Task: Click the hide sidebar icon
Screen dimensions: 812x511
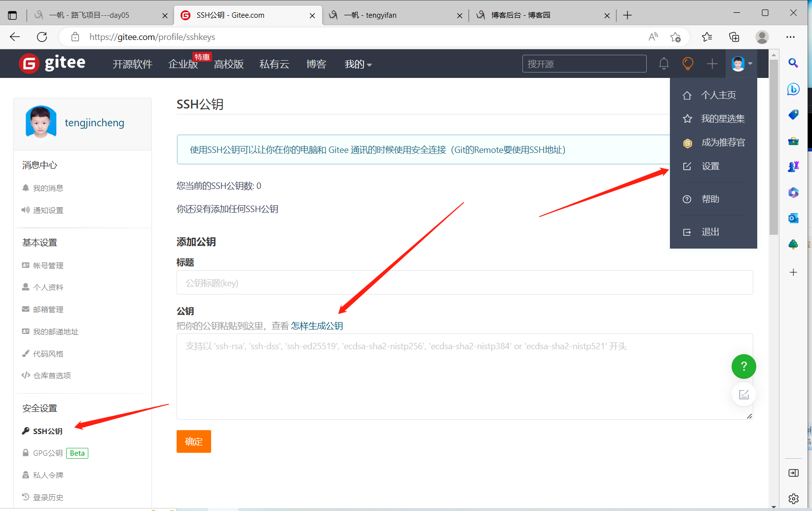Action: (x=793, y=473)
